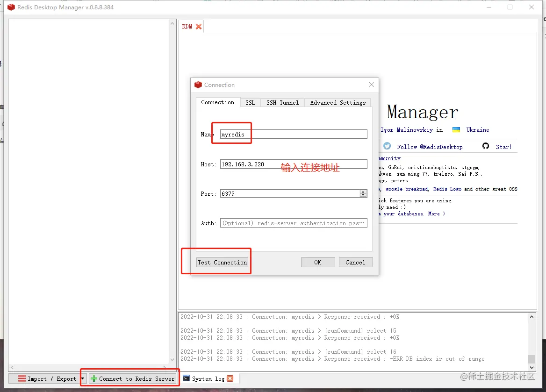546x392 pixels.
Task: Confirm the dialog with OK
Action: [x=317, y=263]
